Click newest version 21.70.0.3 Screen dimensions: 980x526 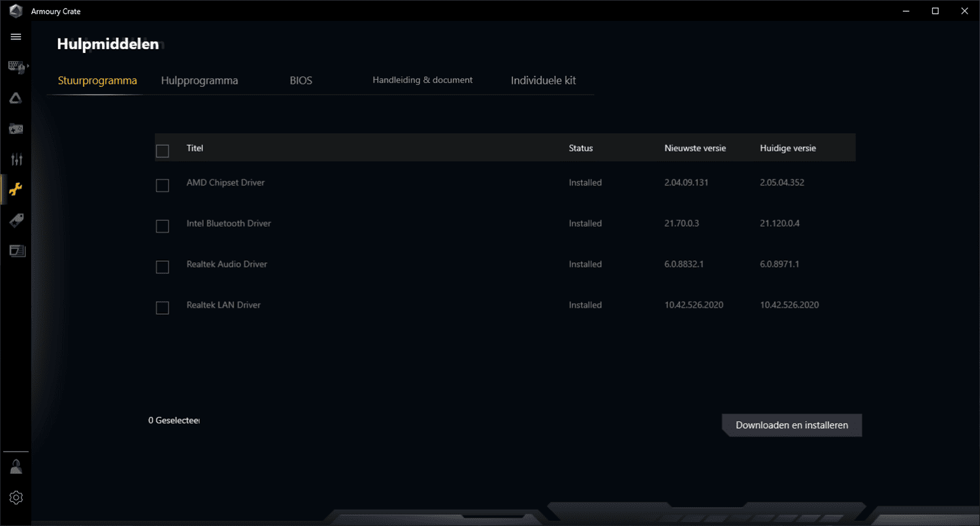(681, 223)
